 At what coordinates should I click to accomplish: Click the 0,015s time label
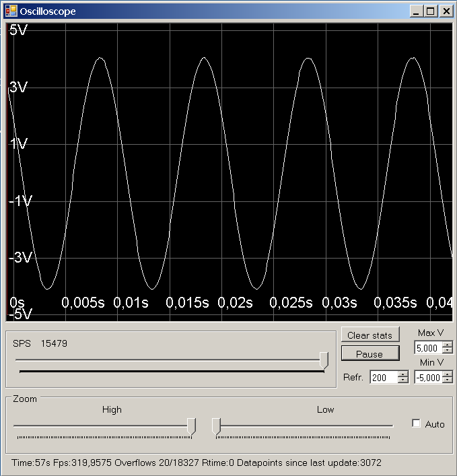coord(187,303)
